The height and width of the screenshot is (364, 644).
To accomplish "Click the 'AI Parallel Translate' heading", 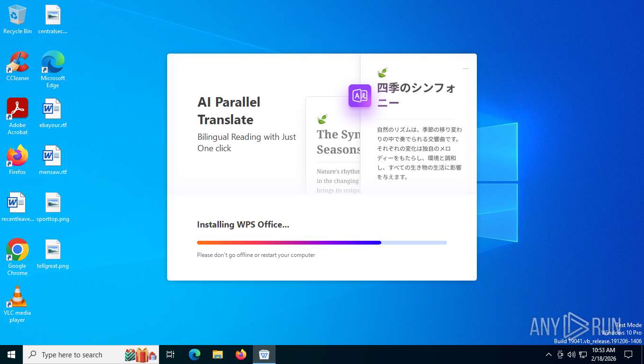I will [229, 111].
